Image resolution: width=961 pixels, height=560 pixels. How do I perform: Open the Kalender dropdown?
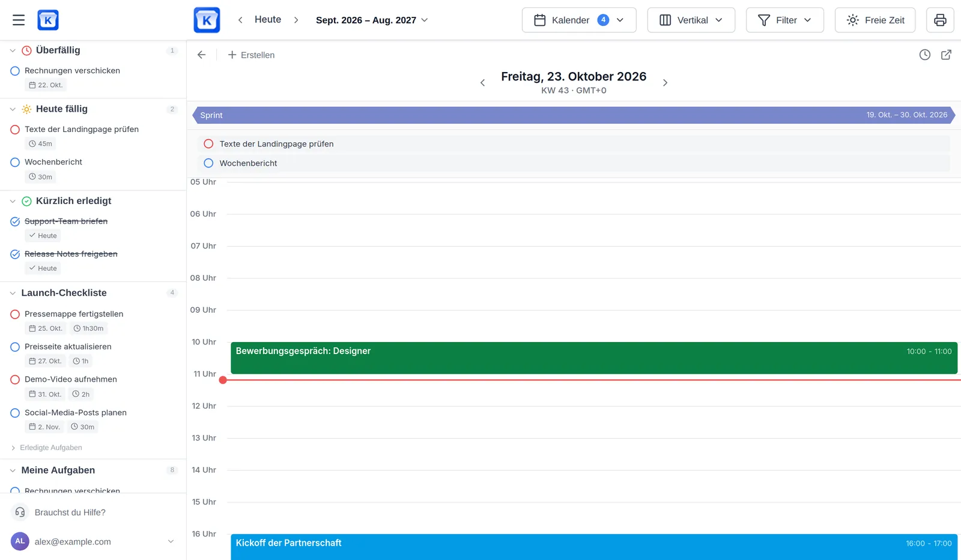579,20
